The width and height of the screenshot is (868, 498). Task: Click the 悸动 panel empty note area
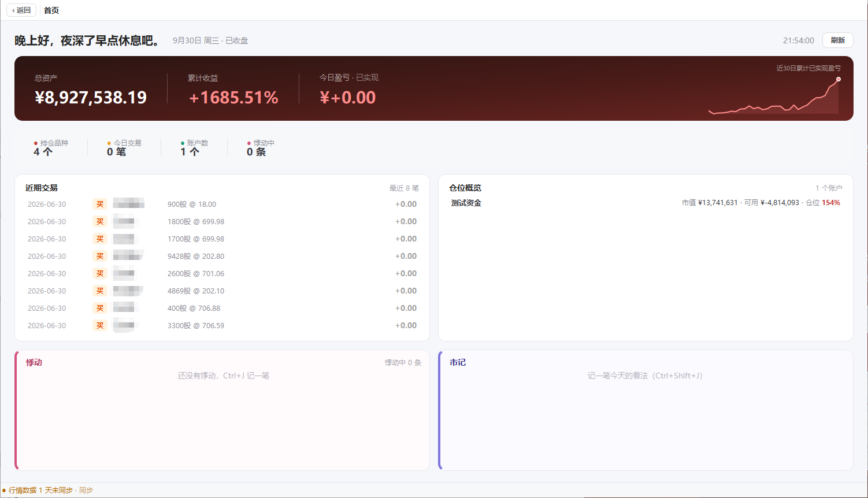pyautogui.click(x=224, y=376)
